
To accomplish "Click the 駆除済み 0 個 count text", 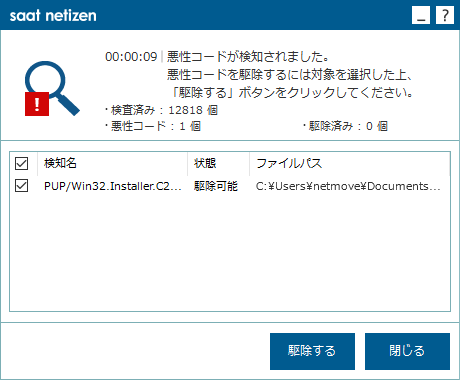I will tap(345, 126).
